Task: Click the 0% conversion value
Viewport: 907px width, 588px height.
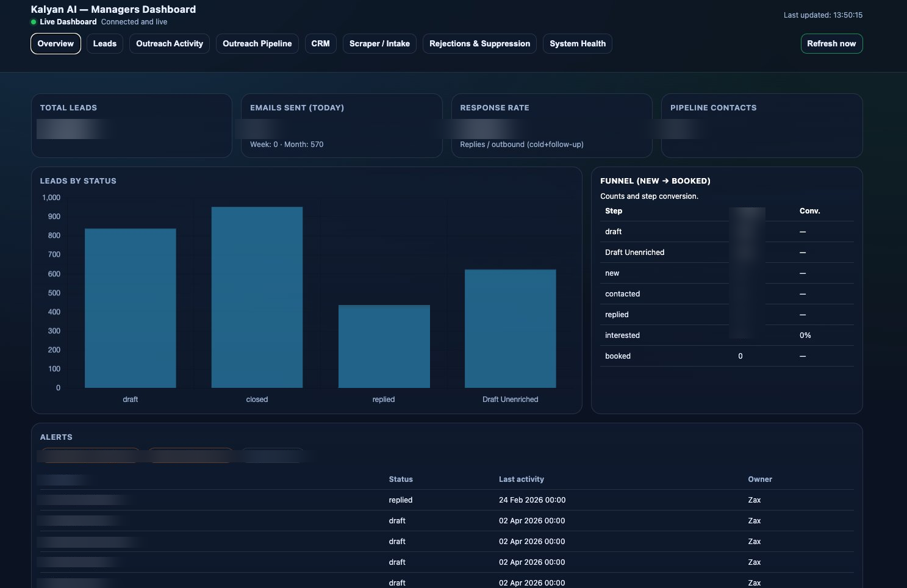Action: coord(805,335)
